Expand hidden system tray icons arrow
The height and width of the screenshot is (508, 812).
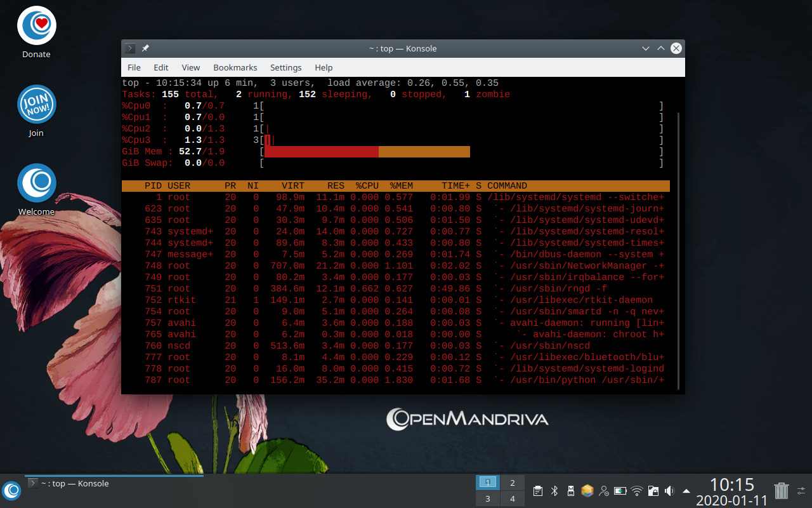[x=685, y=490]
